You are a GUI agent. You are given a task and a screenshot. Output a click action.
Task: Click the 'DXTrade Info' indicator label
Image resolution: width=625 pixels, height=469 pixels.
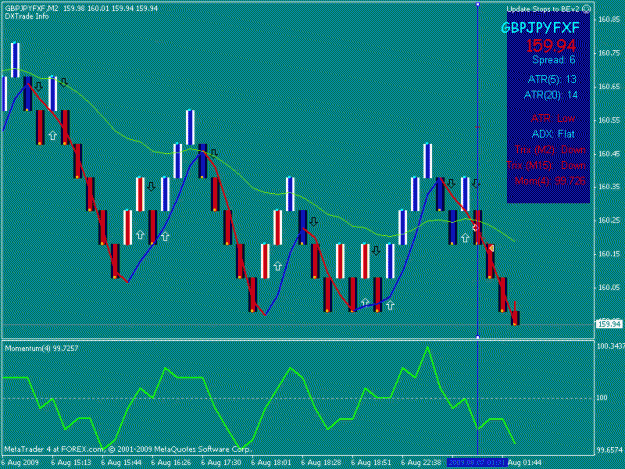(x=27, y=16)
